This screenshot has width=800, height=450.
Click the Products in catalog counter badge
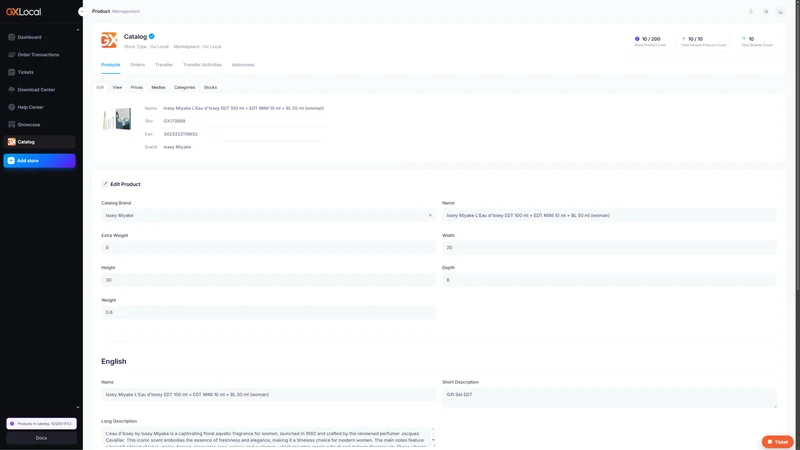[41, 423]
